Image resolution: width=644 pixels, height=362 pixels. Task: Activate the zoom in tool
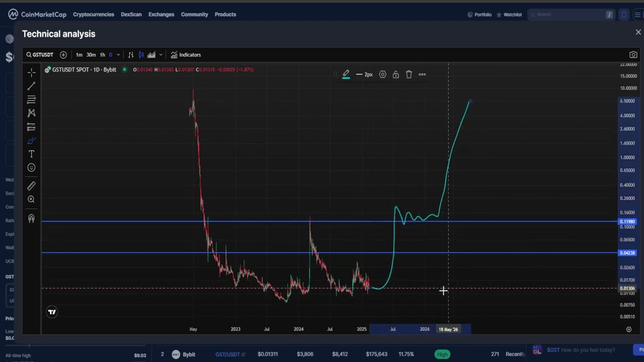tap(31, 200)
